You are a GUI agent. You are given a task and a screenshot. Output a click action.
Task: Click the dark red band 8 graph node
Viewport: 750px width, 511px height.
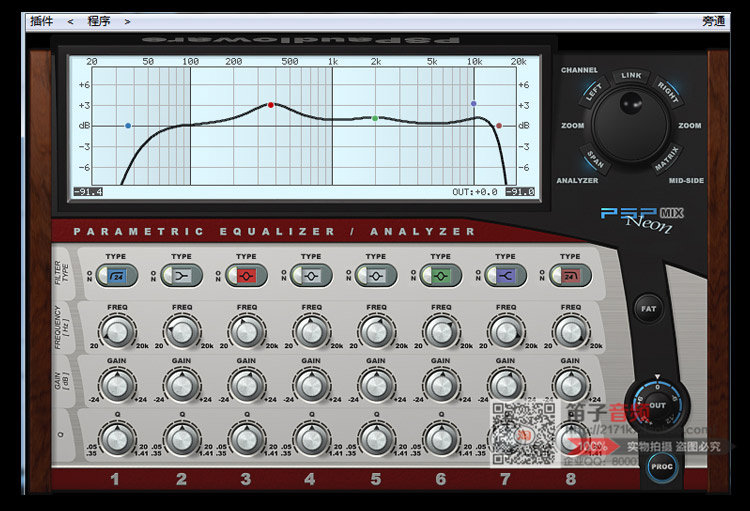499,126
